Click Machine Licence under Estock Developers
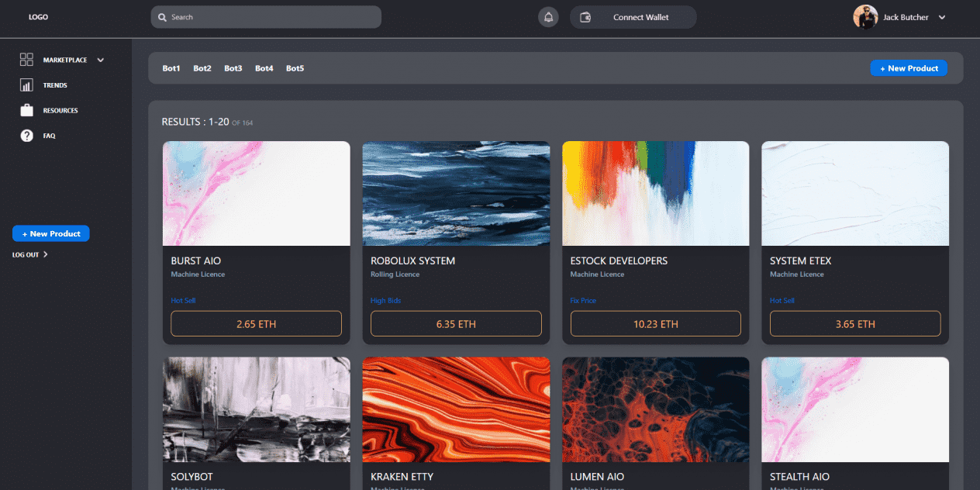This screenshot has height=490, width=980. click(x=598, y=274)
